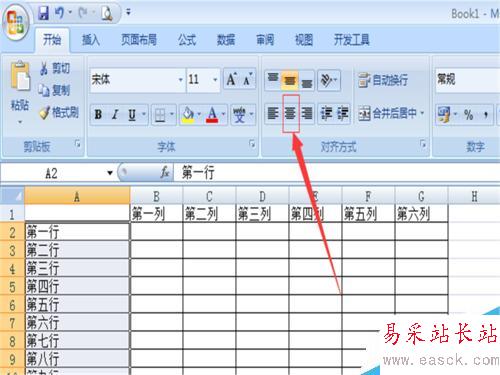
Task: Open alignment group dialog launcher
Action: (423, 144)
